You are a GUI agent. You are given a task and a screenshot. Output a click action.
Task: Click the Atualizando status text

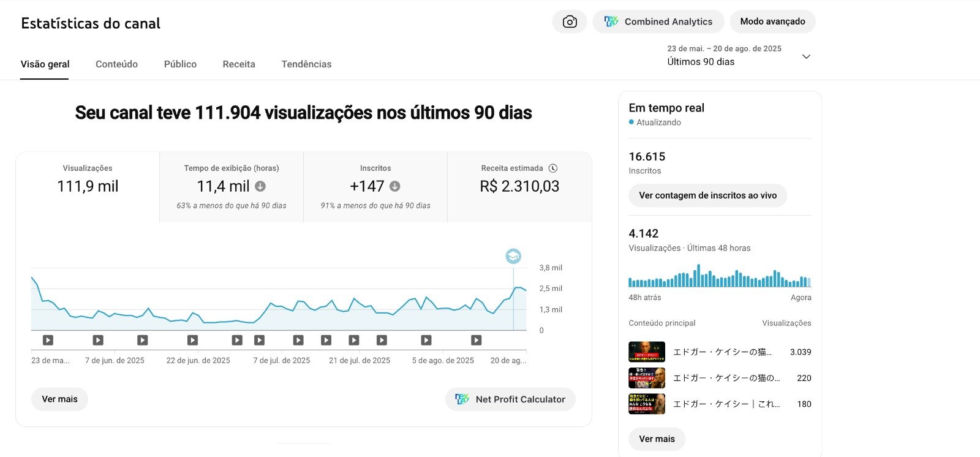point(658,123)
